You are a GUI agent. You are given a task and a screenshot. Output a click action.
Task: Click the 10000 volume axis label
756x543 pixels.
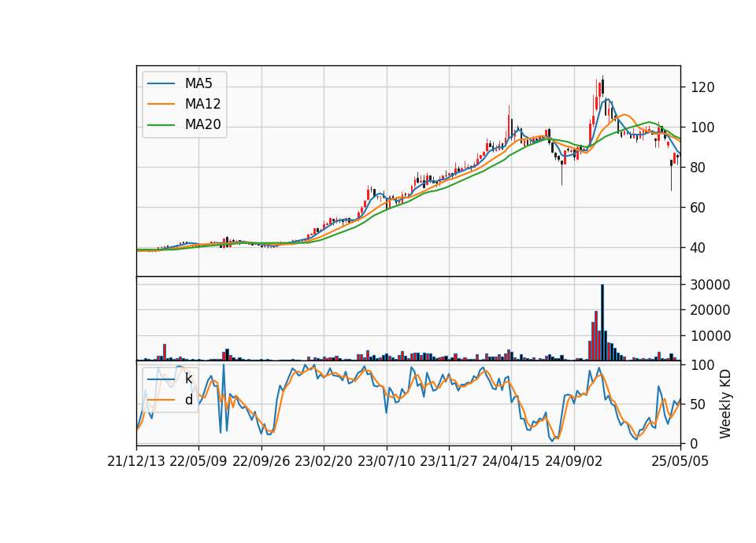click(x=710, y=336)
